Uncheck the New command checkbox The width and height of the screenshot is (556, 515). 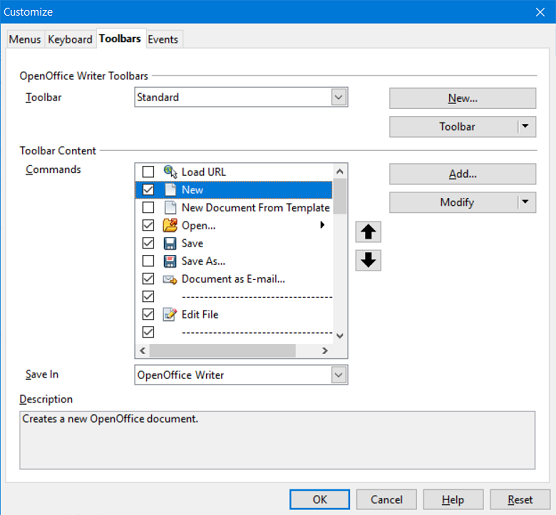point(148,190)
